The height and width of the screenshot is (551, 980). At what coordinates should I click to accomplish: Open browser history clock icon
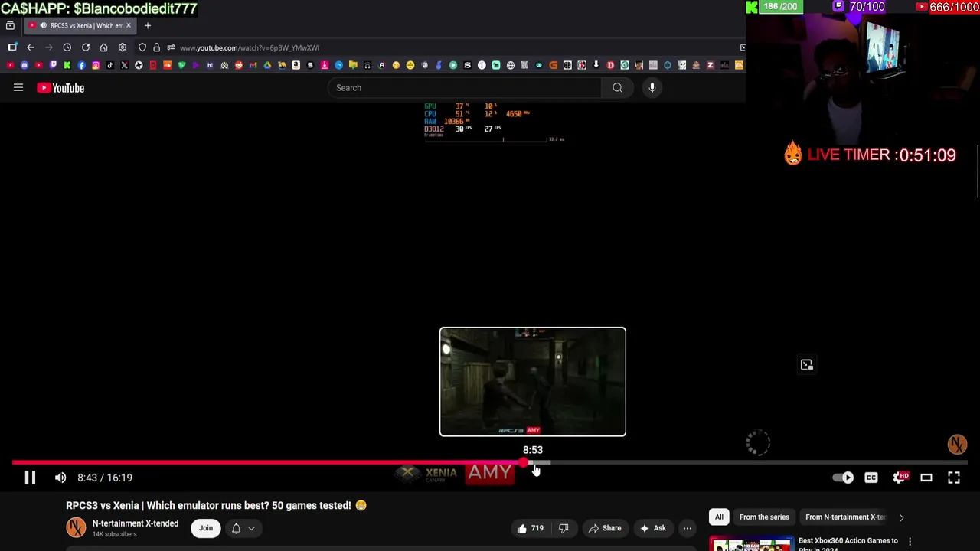[x=67, y=47]
